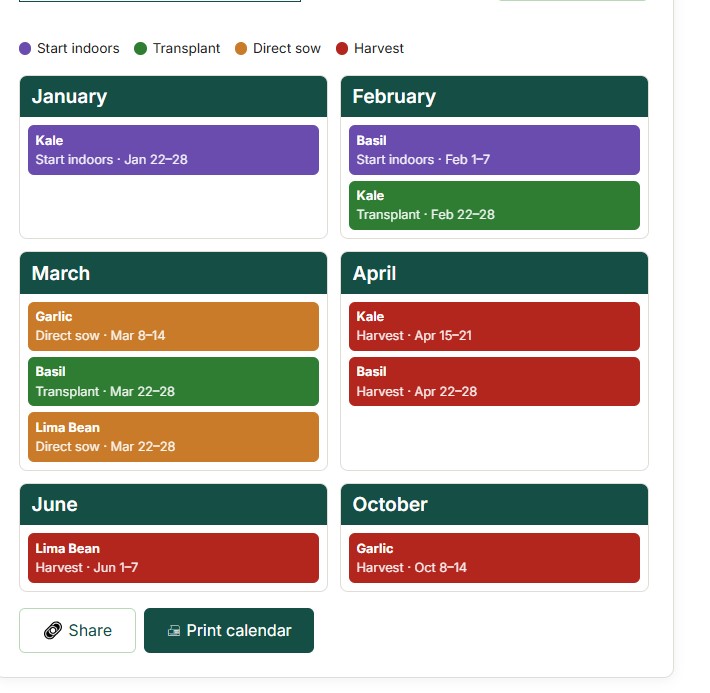The height and width of the screenshot is (693, 710).
Task: Click the Print calendar button
Action: pos(229,630)
